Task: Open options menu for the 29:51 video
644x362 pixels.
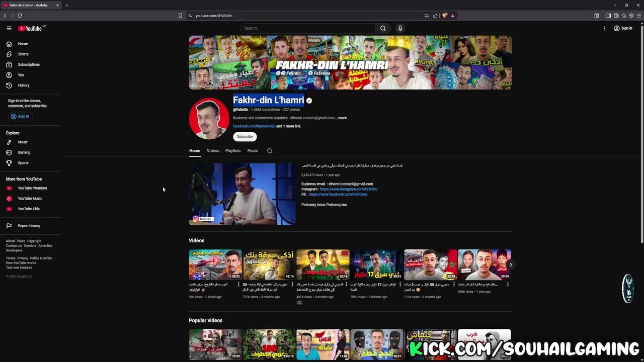Action: (x=400, y=285)
